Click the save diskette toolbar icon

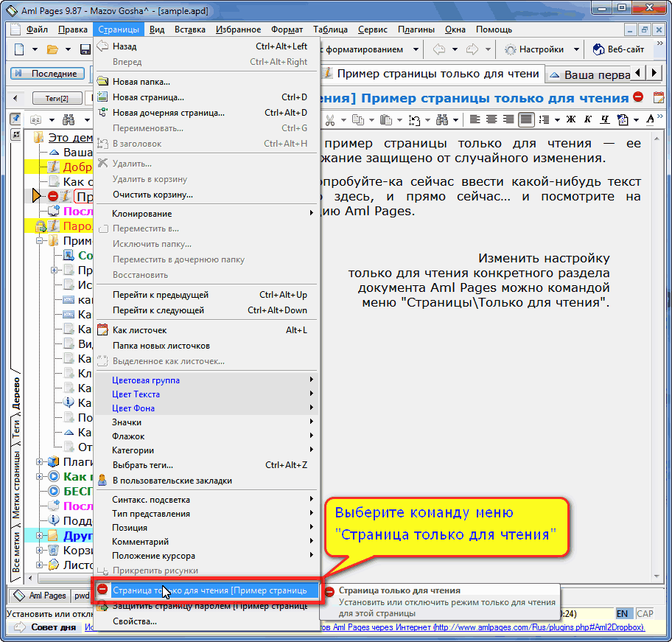[x=85, y=49]
